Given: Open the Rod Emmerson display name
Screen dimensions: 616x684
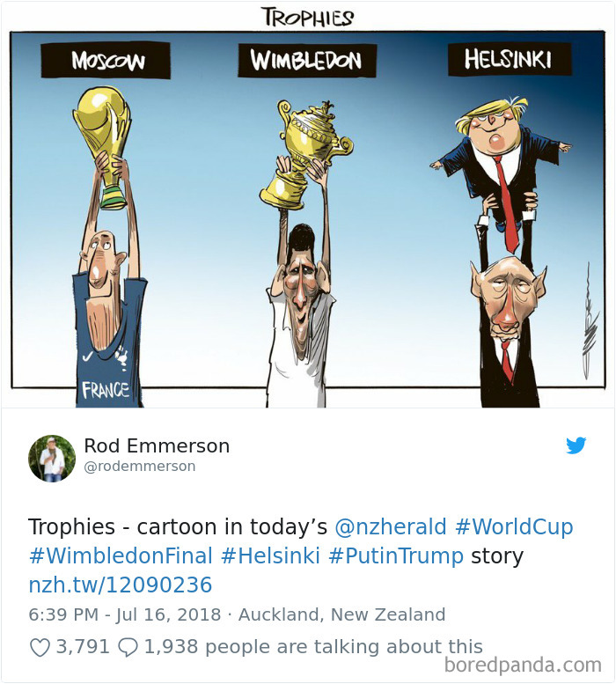Looking at the screenshot, I should click(x=157, y=445).
